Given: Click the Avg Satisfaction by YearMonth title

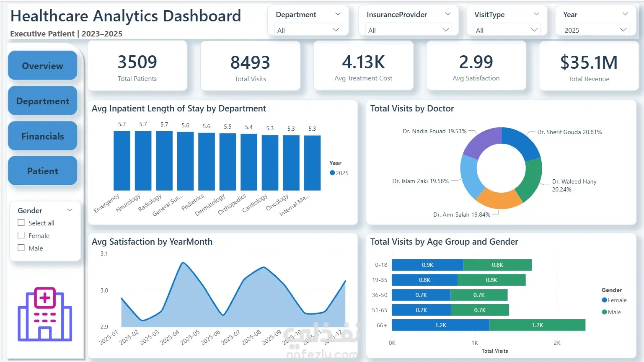Looking at the screenshot, I should tap(152, 242).
